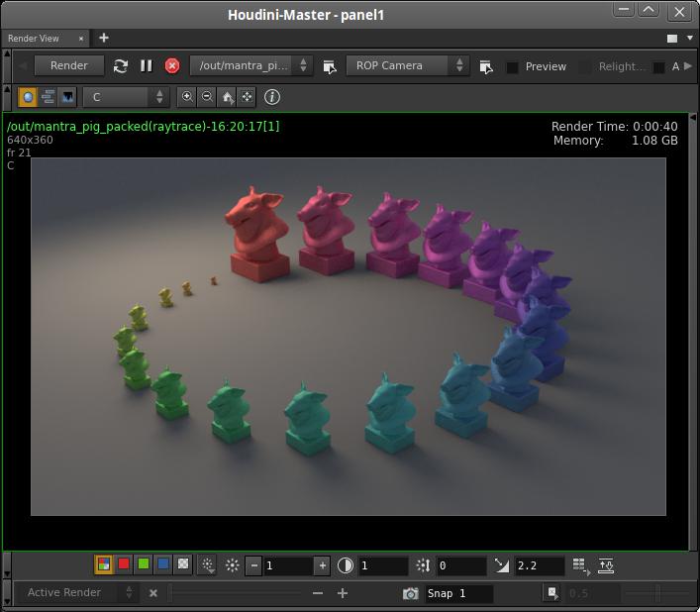The image size is (700, 612).
Task: Click the Snap 1 name field
Action: click(459, 593)
